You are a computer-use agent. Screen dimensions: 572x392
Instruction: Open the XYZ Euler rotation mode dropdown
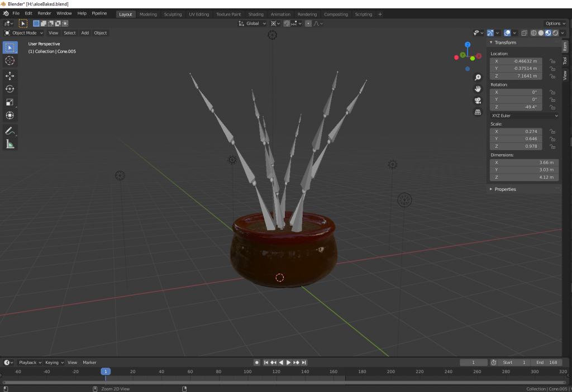pyautogui.click(x=523, y=116)
